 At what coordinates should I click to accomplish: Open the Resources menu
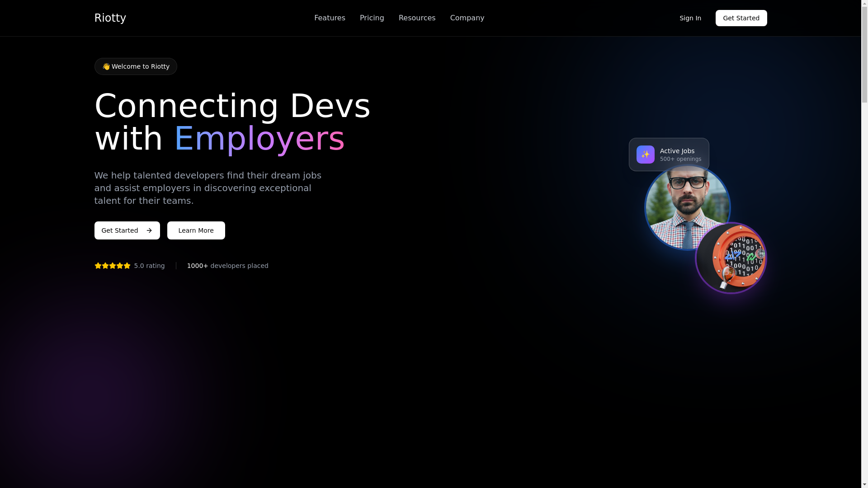[417, 18]
